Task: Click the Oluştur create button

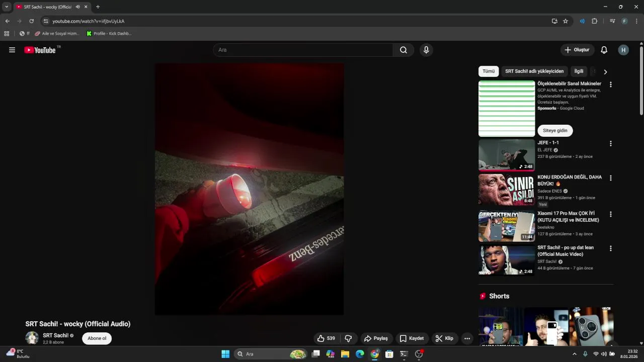Action: click(577, 50)
